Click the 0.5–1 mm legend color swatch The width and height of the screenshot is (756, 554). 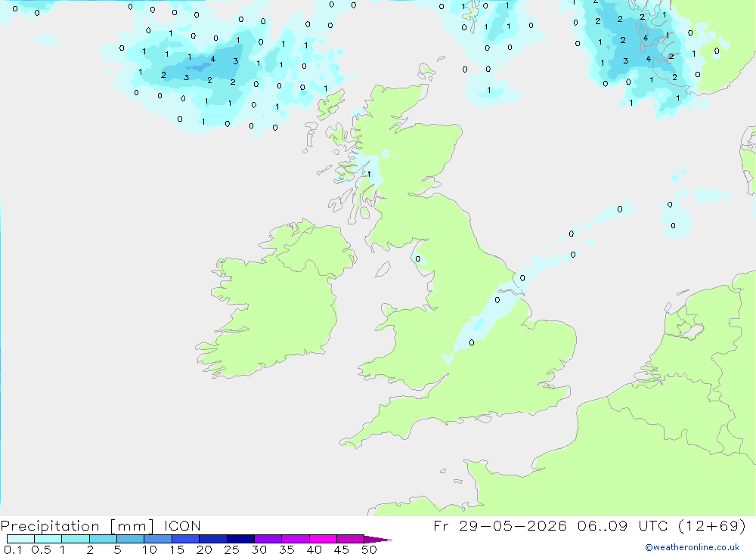tap(48, 539)
